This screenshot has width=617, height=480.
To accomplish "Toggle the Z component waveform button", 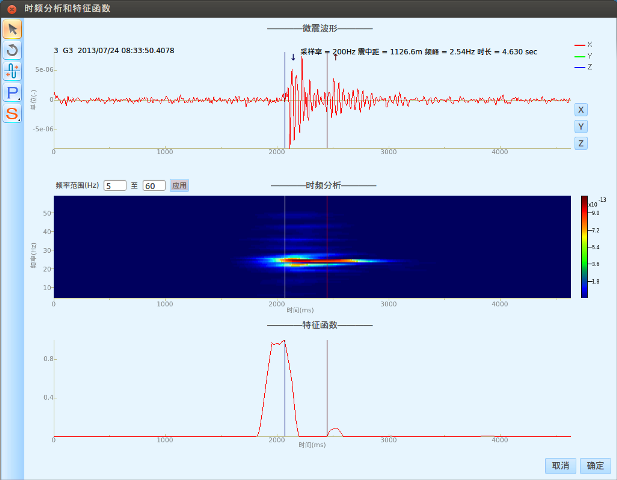I will tap(581, 143).
